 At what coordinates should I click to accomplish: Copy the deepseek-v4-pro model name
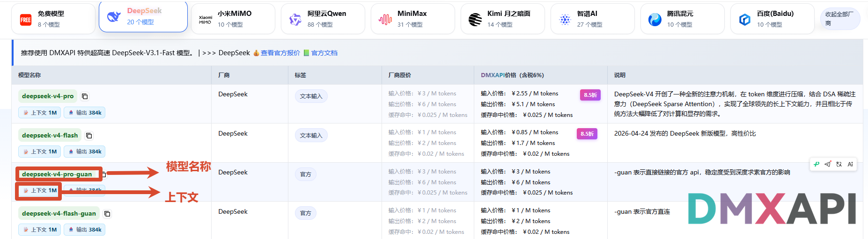[x=85, y=96]
